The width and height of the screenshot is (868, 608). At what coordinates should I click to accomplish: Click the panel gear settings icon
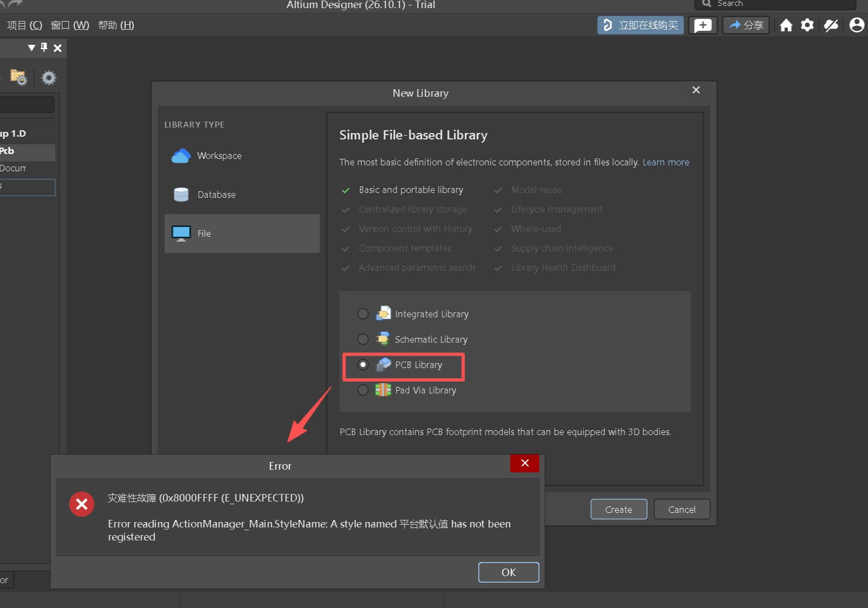pyautogui.click(x=49, y=78)
